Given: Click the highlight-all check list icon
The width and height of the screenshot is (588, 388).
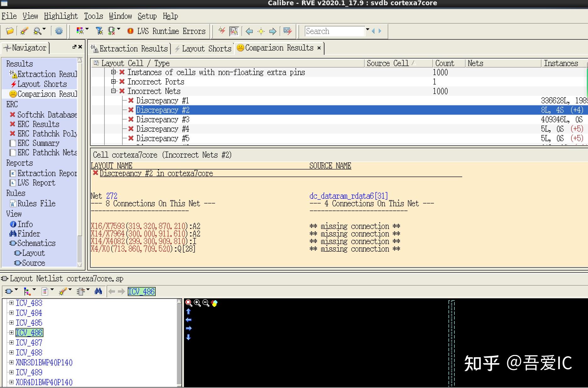Looking at the screenshot, I should (287, 31).
